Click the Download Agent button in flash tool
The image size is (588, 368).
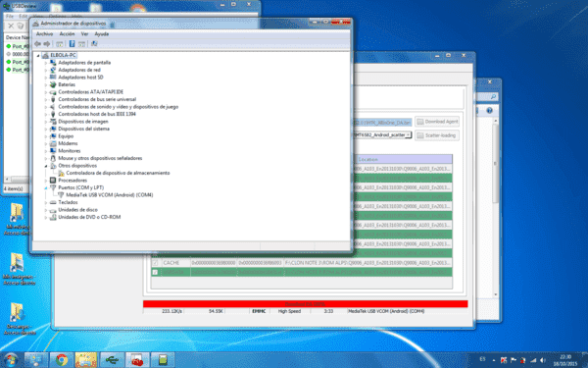437,122
